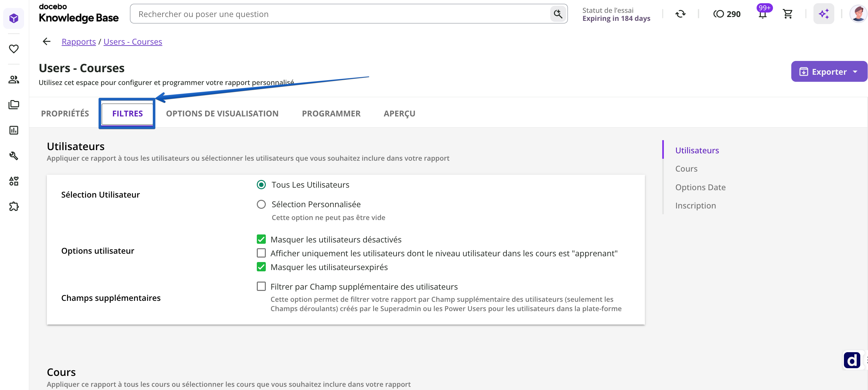Click the back arrow icon
Screen dimensions: 868x390
point(47,41)
